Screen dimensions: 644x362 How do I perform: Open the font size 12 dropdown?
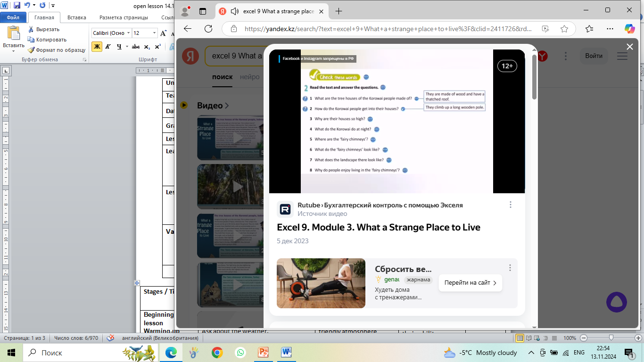tap(154, 33)
